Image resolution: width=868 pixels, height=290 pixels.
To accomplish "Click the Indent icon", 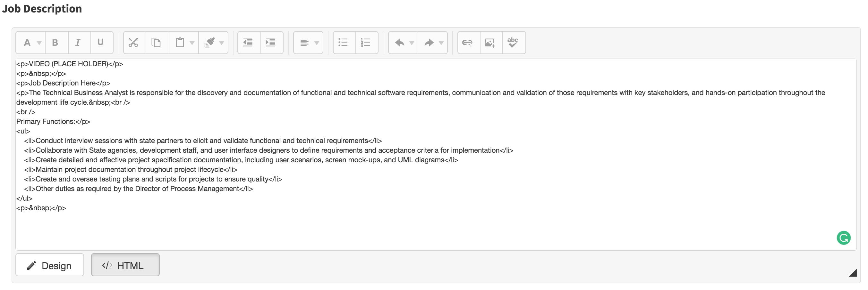I will click(271, 43).
